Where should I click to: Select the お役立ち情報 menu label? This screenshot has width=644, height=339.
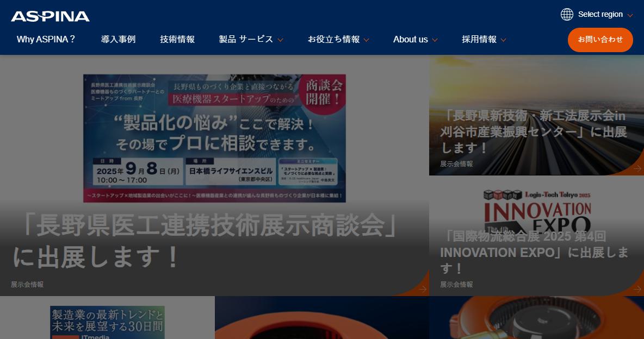[x=333, y=40]
